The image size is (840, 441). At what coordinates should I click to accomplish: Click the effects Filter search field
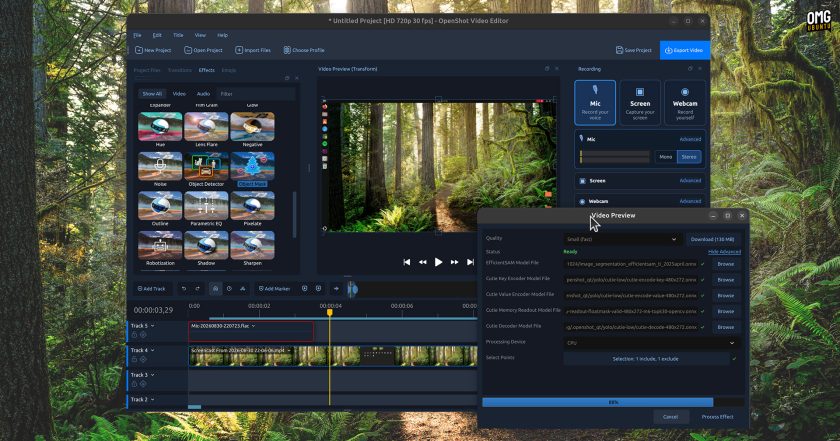point(256,94)
